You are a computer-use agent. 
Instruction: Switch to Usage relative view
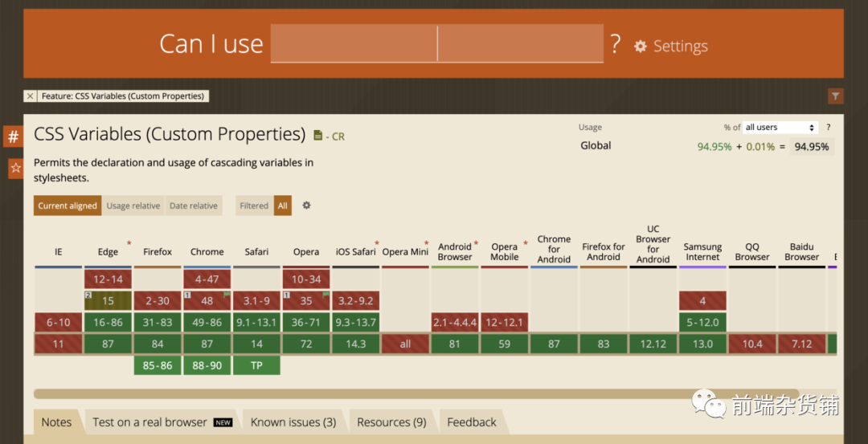[x=133, y=206]
